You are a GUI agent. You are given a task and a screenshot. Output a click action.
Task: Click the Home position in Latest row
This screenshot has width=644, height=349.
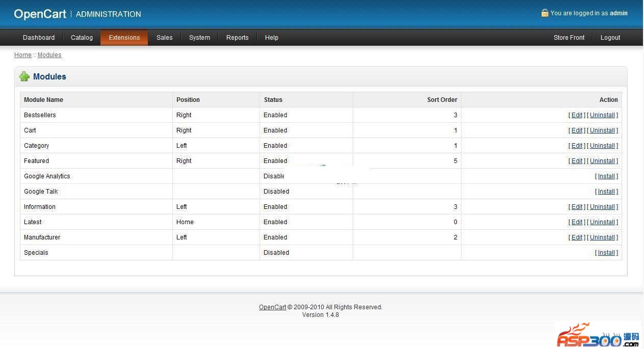(x=185, y=222)
